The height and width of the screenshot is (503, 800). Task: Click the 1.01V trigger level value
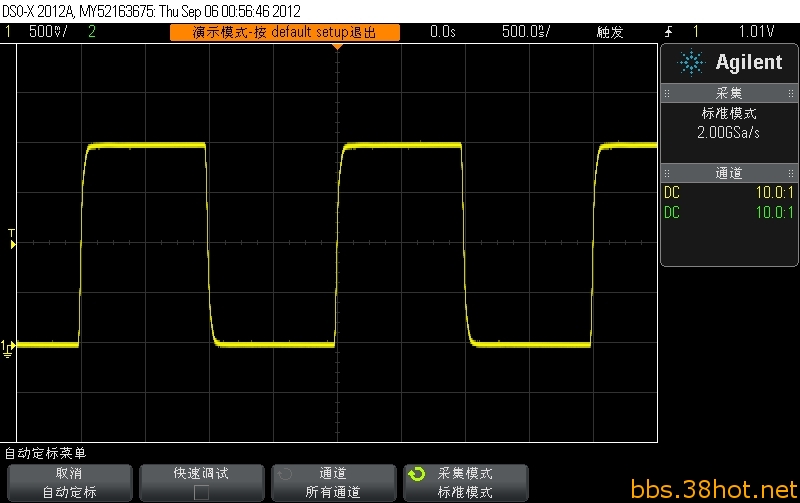tap(756, 32)
